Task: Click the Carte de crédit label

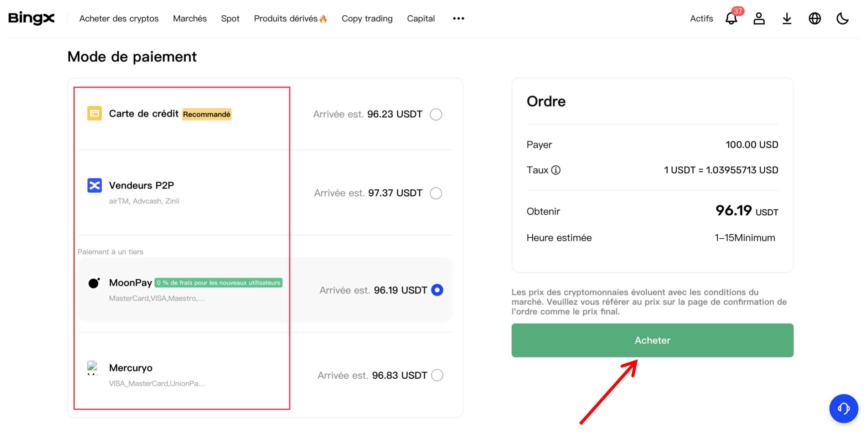Action: pos(144,114)
